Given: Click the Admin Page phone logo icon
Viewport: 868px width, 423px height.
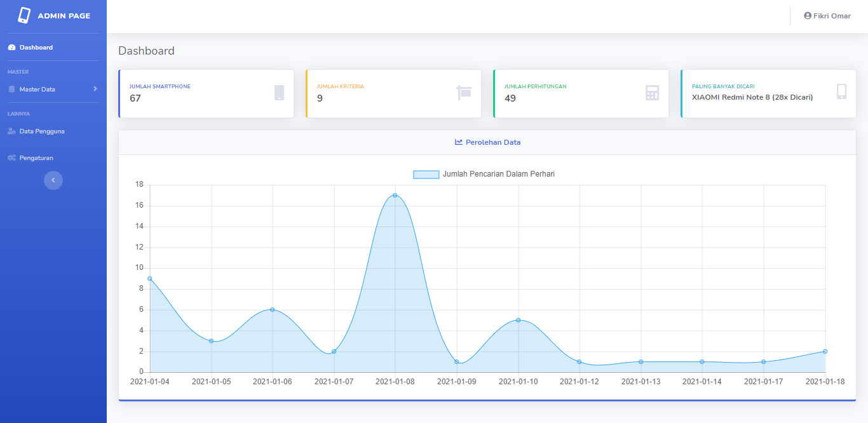Looking at the screenshot, I should [x=24, y=15].
